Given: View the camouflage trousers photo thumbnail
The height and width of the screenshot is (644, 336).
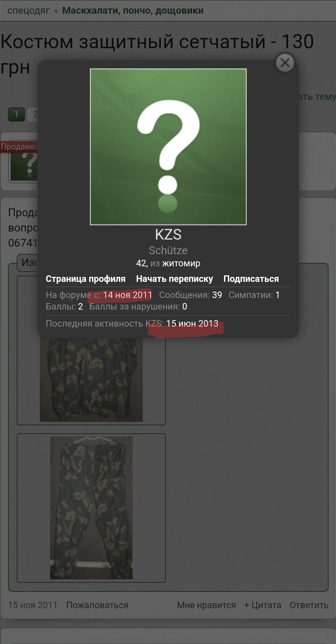Looking at the screenshot, I should click(x=91, y=508).
